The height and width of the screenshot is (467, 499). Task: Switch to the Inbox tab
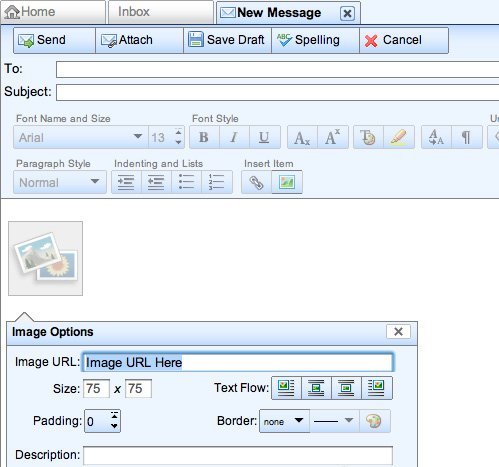[x=160, y=12]
